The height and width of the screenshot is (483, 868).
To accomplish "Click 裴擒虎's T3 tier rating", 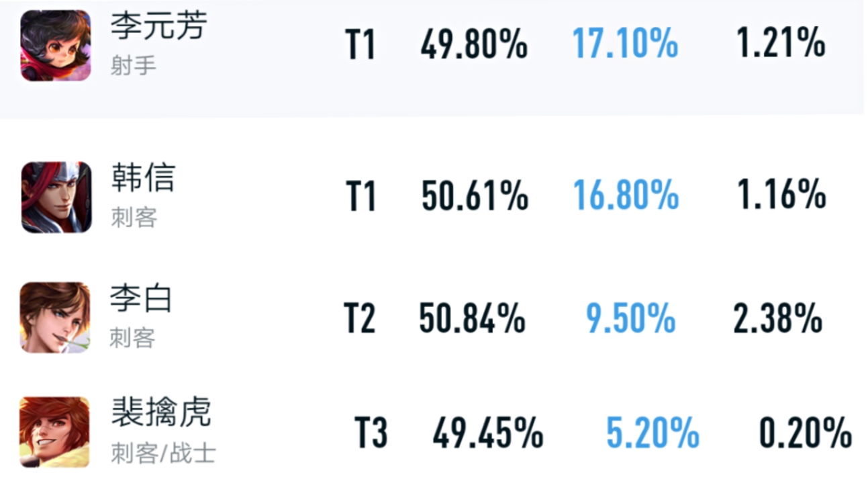I will 371,433.
